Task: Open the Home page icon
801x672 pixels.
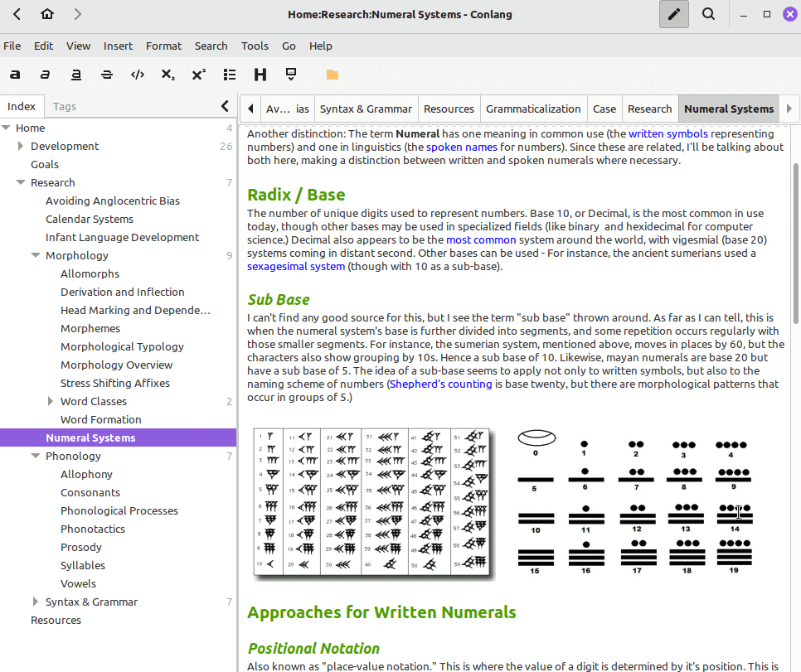Action: [47, 14]
